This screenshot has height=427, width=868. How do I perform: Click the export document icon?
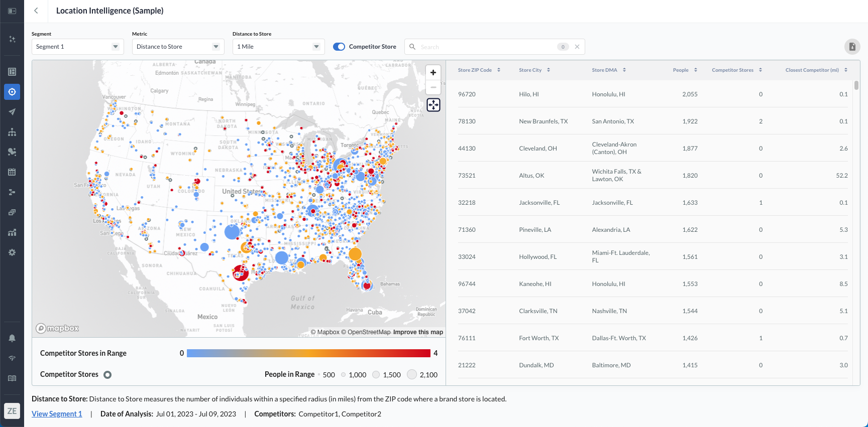(x=852, y=47)
